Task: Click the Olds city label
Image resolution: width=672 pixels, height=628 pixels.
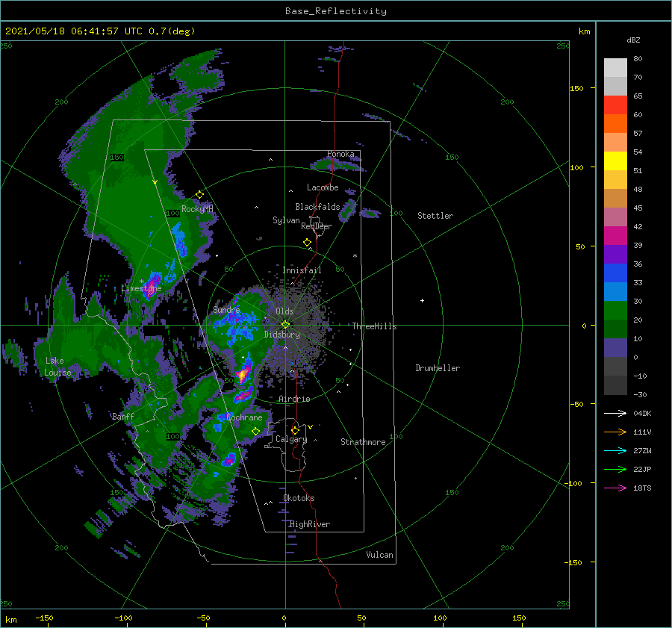Action: (x=284, y=311)
